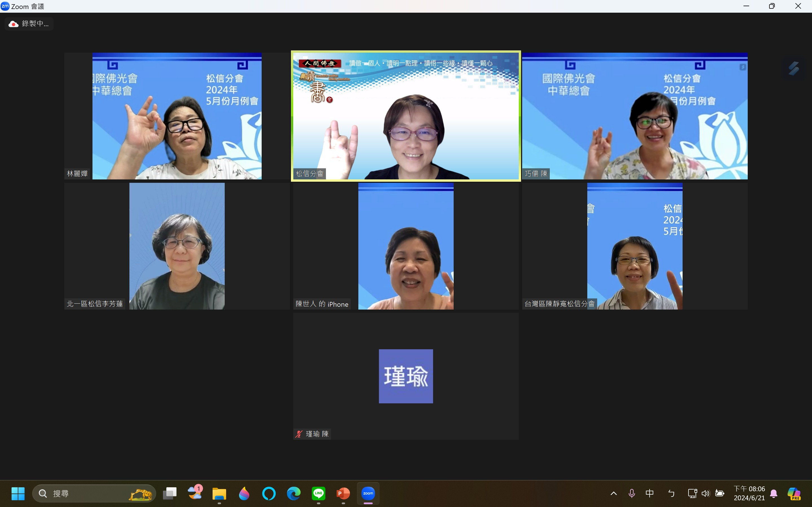The height and width of the screenshot is (507, 812).
Task: Open the Zoom icon in taskbar
Action: [x=368, y=493]
